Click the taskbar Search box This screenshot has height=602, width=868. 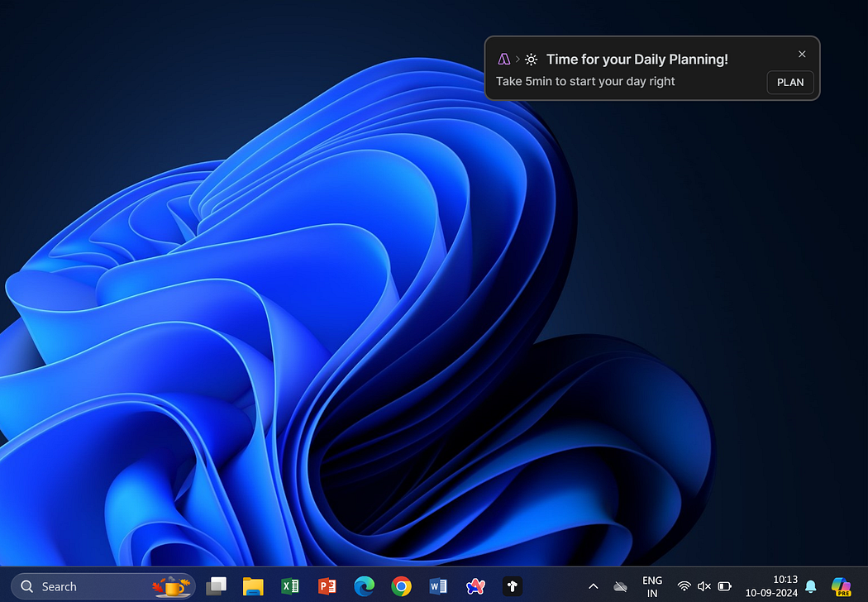pyautogui.click(x=103, y=586)
